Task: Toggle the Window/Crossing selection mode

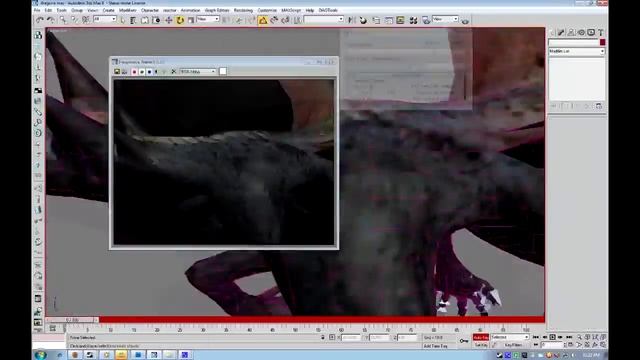Action: click(156, 20)
